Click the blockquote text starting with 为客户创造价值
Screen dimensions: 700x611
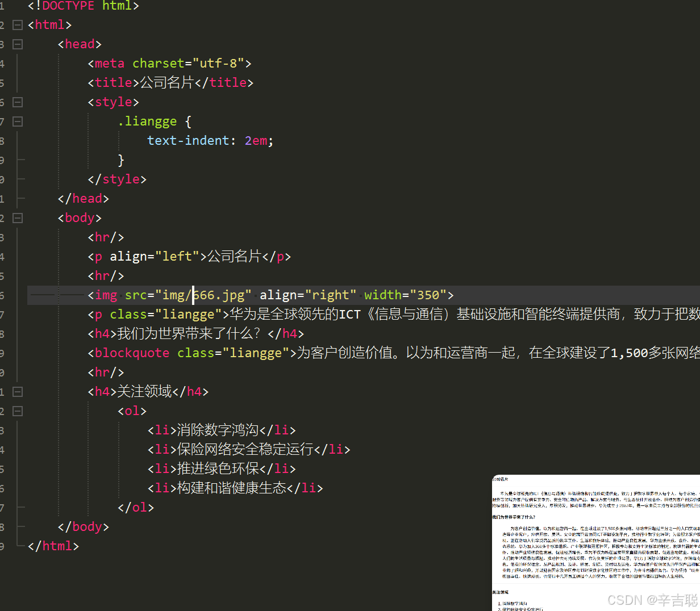pyautogui.click(x=498, y=353)
